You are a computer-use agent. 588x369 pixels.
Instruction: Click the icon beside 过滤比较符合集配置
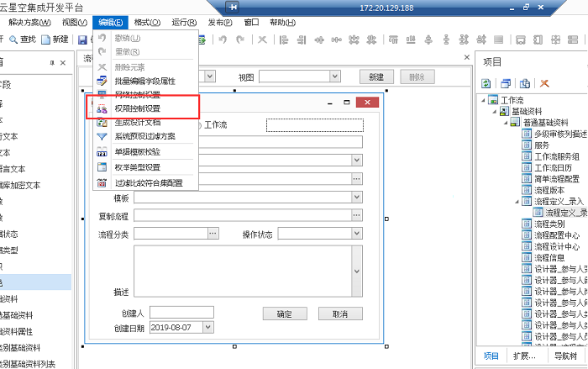click(x=102, y=182)
